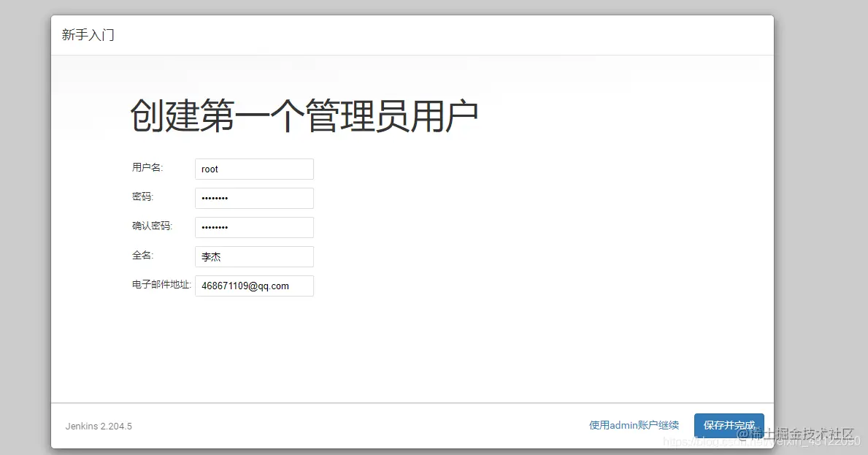The height and width of the screenshot is (455, 868).
Task: Click the 创建第一个管理员用户 heading
Action: [x=304, y=115]
